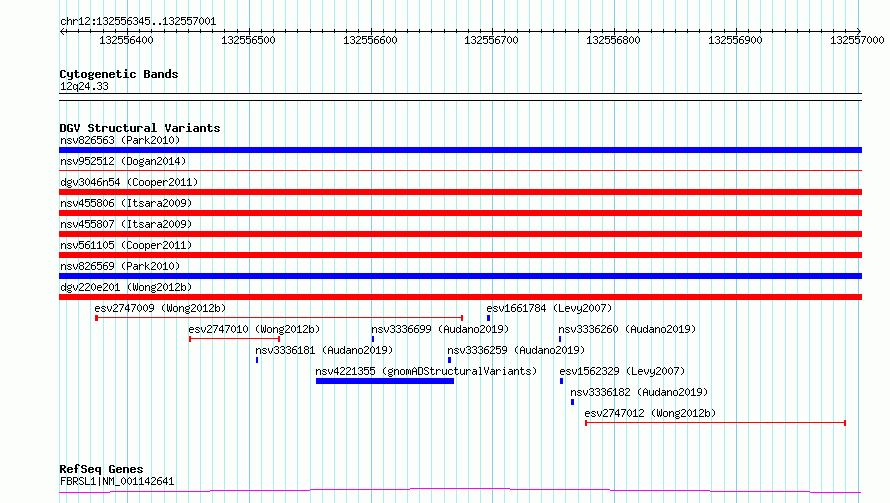Viewport: 890px width, 503px height.
Task: Click the red bar under nsv561105
Action: (460, 255)
